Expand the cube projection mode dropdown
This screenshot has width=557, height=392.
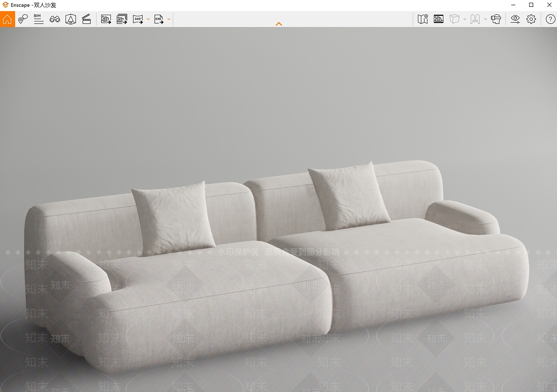(465, 19)
